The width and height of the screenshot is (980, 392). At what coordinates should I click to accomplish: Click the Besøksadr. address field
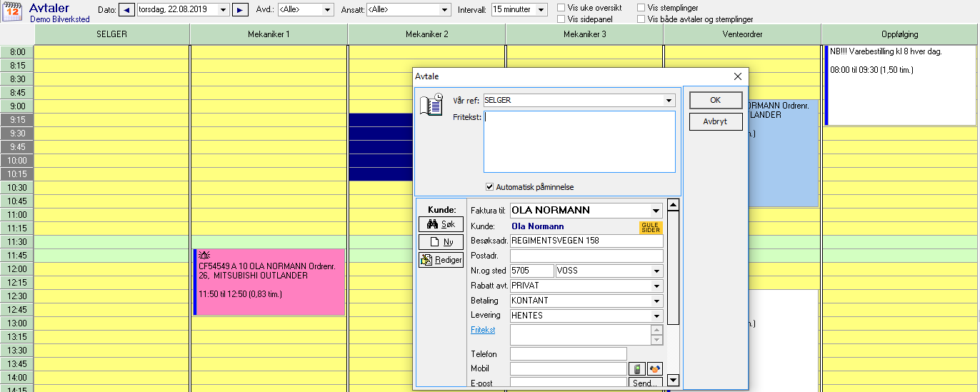(x=586, y=241)
